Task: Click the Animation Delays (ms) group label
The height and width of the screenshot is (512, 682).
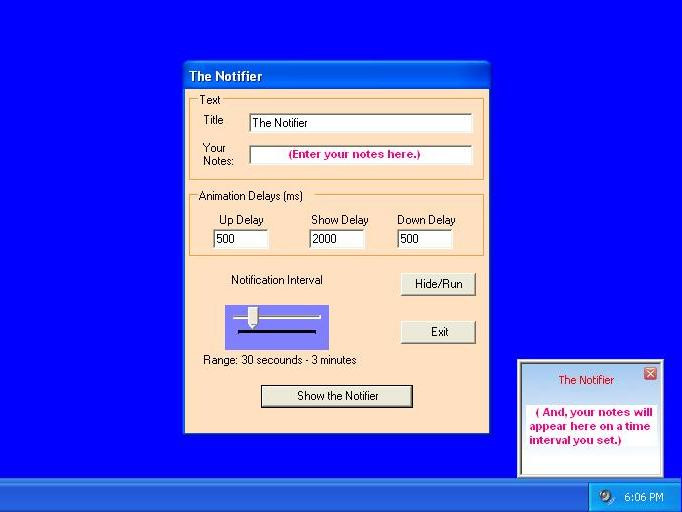Action: (250, 196)
